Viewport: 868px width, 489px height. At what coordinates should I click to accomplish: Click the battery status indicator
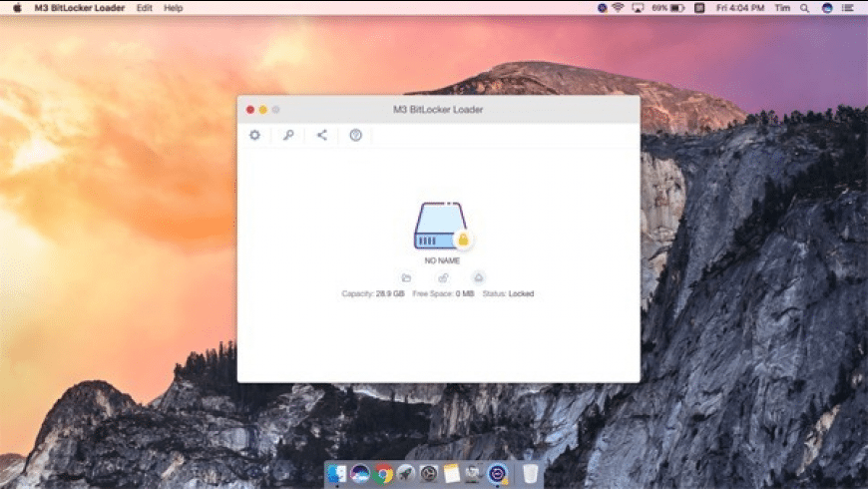point(668,8)
